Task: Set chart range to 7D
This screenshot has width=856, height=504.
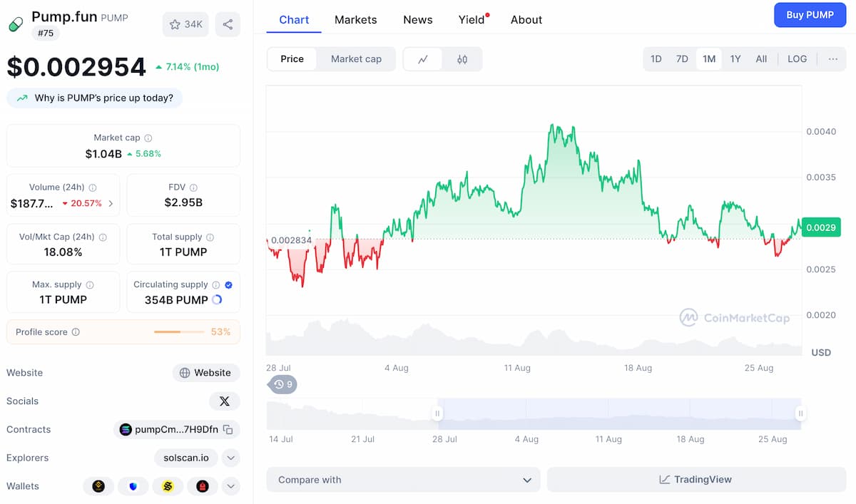Action: pyautogui.click(x=682, y=59)
